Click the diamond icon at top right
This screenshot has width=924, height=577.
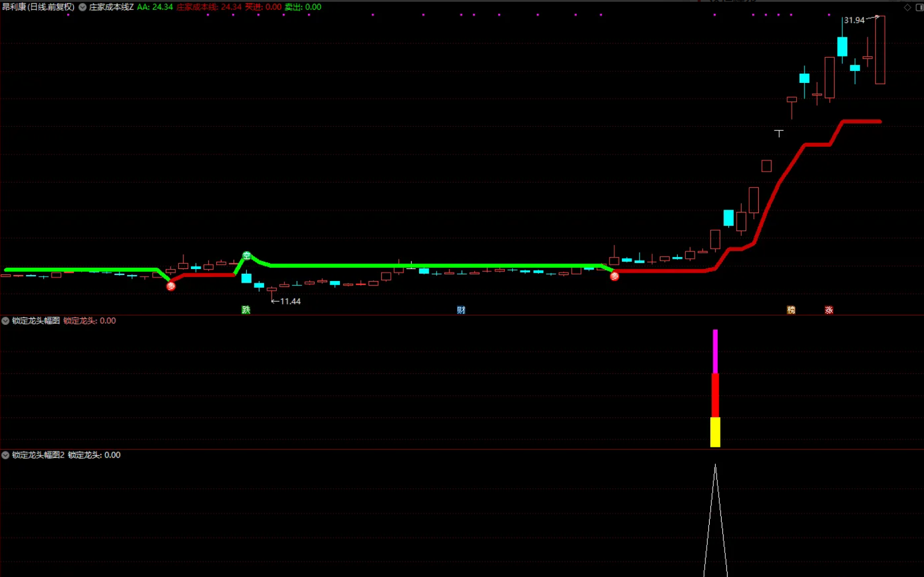click(x=907, y=7)
